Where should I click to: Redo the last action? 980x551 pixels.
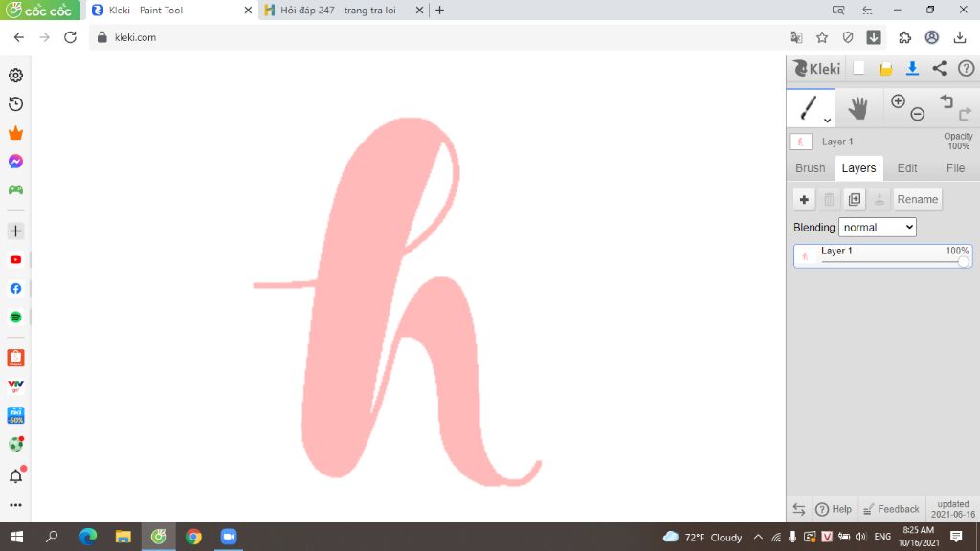(965, 114)
